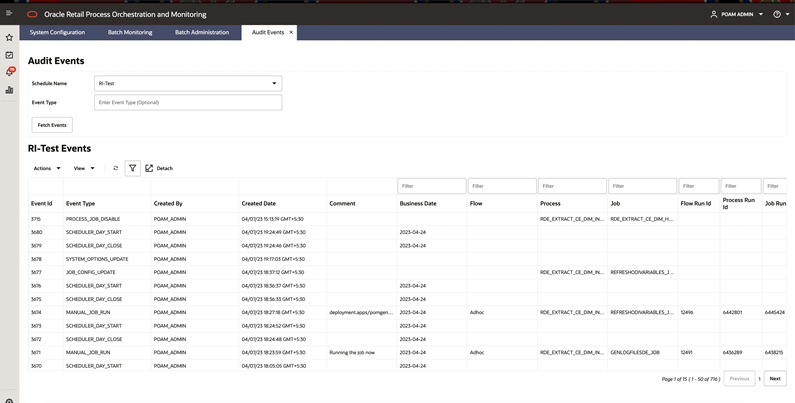Click the GENLOGFILESDE_JOB job cell
Screen dimensions: 795x403
coord(635,352)
